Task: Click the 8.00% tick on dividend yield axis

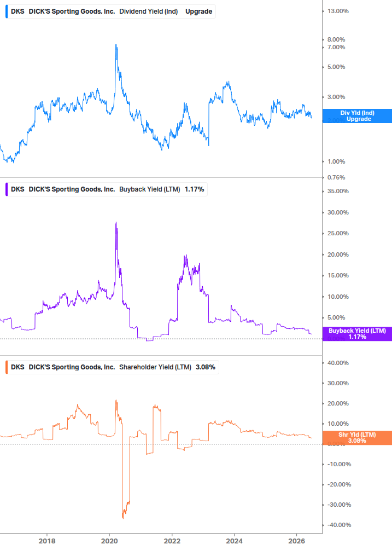Action: [336, 39]
